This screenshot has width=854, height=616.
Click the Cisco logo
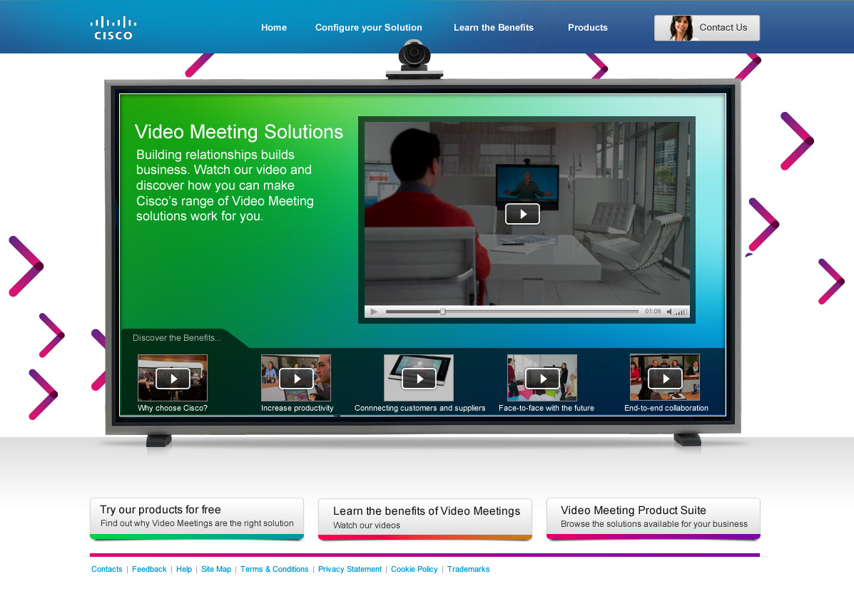(113, 29)
